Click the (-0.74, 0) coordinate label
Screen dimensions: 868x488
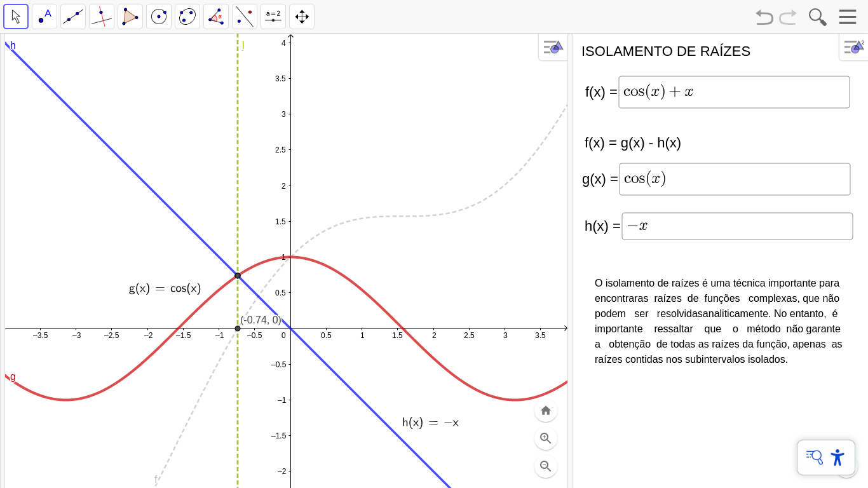(261, 320)
